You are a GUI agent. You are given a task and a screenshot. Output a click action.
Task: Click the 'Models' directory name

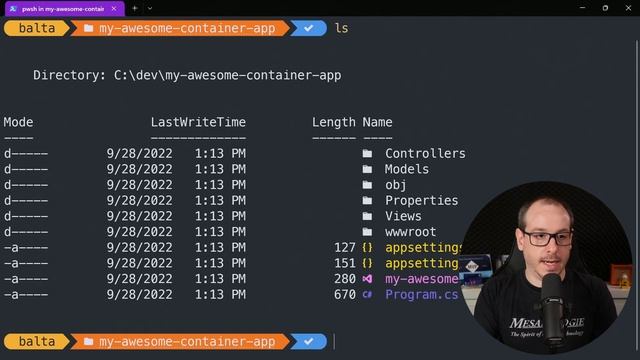click(x=407, y=169)
